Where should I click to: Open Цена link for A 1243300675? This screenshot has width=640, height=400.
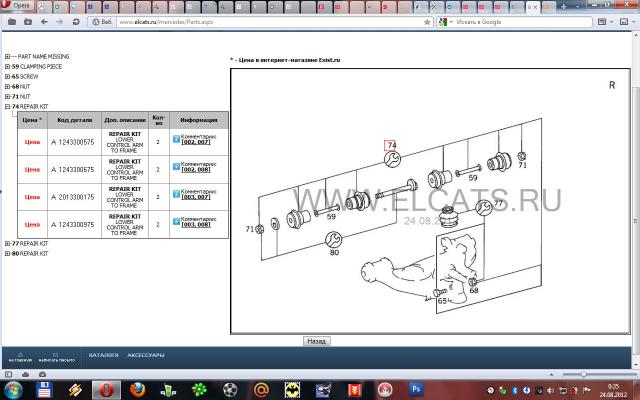tap(32, 169)
